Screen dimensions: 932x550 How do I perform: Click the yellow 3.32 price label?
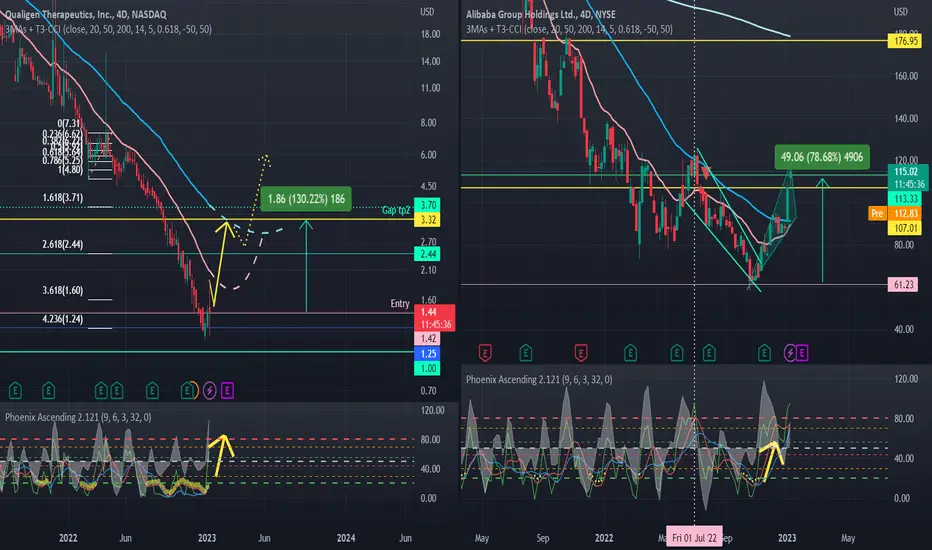427,219
